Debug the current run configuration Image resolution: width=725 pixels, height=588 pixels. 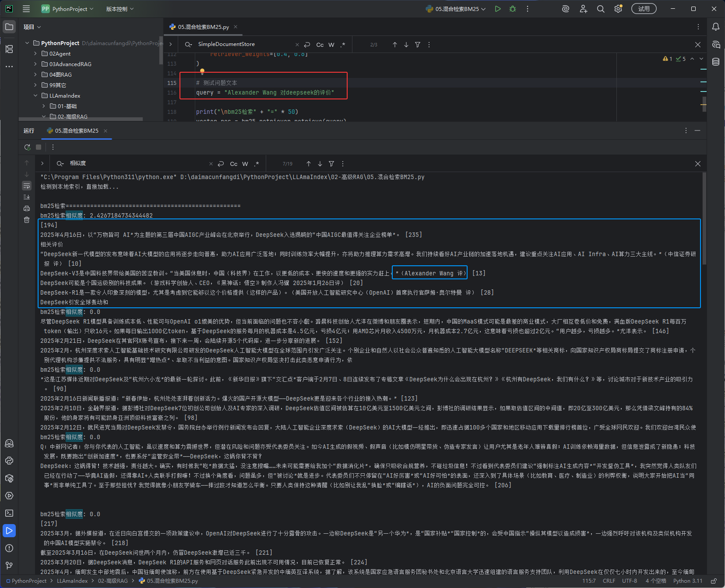(513, 9)
